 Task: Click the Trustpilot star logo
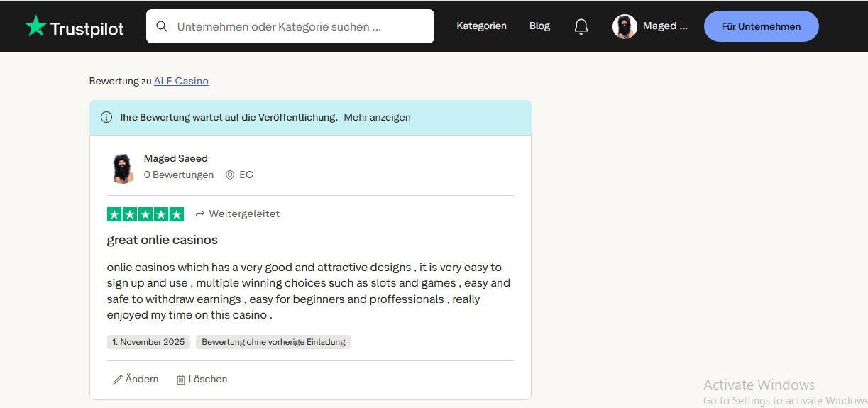[x=35, y=26]
